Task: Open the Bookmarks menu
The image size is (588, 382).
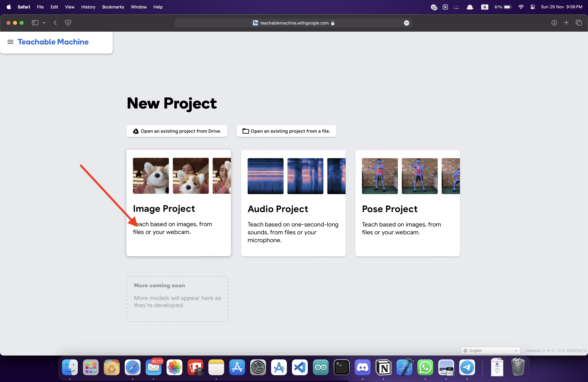Action: click(113, 7)
